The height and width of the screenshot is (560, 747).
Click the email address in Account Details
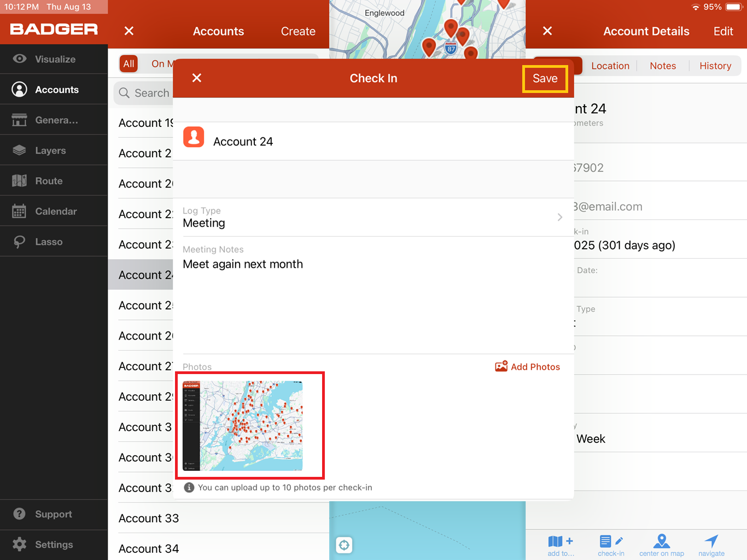pyautogui.click(x=607, y=207)
